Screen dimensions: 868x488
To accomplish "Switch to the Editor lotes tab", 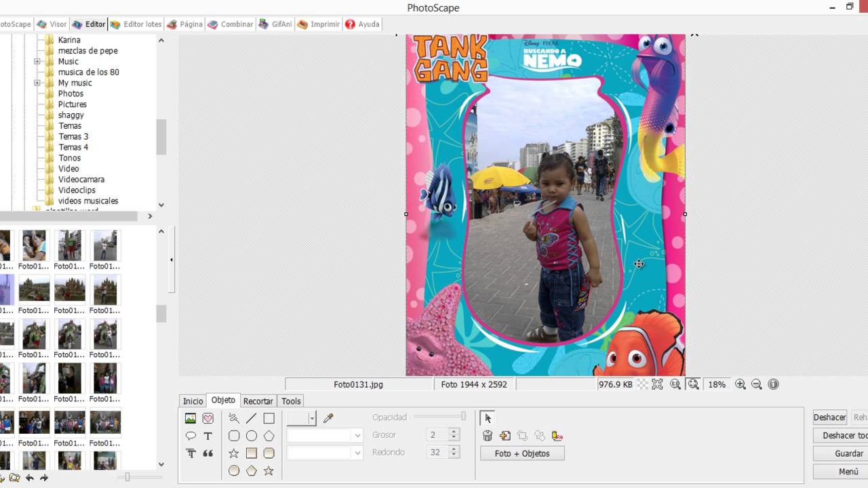I will click(136, 24).
